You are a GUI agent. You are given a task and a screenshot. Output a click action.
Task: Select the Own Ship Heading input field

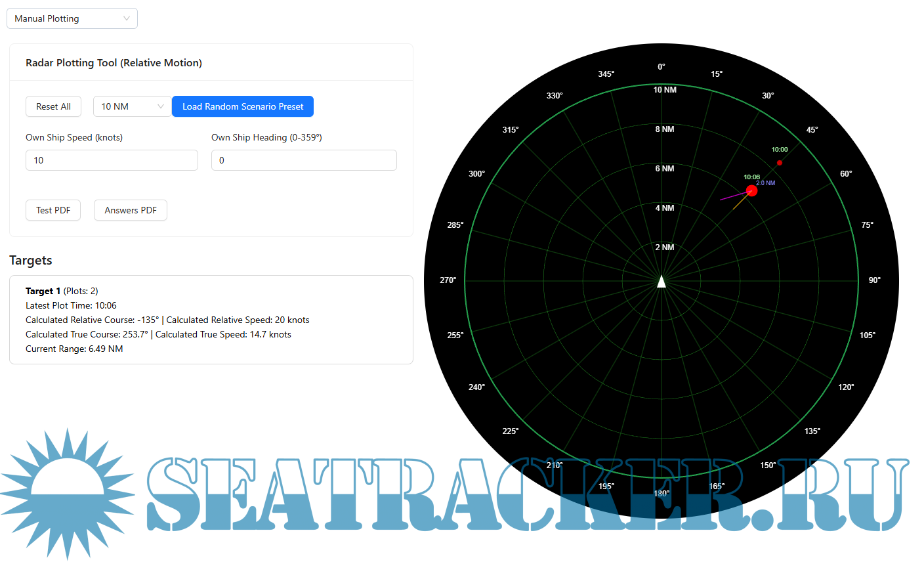[304, 160]
